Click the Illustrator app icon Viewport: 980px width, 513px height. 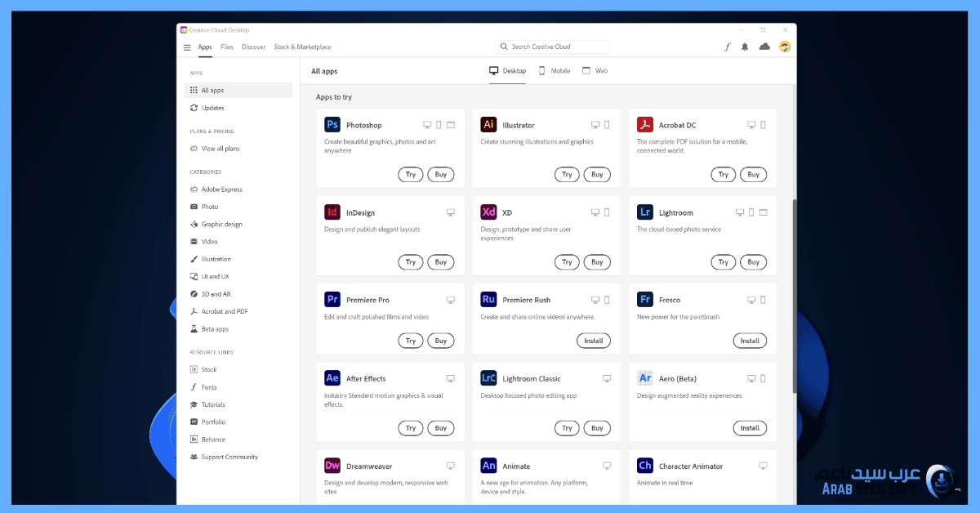(x=489, y=125)
